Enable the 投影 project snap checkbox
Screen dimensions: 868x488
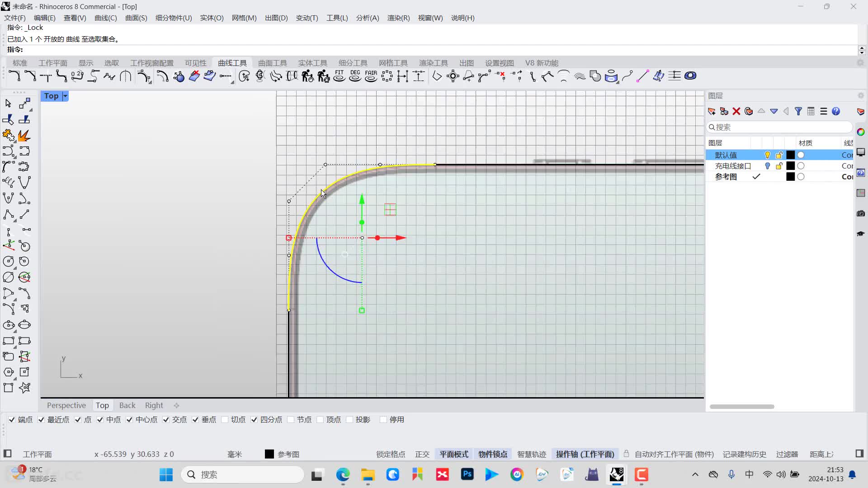(349, 420)
